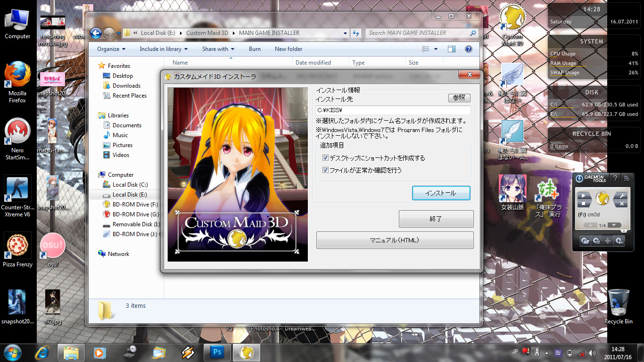
Task: Open the Nero StartSmart desktop shortcut
Action: pyautogui.click(x=17, y=139)
